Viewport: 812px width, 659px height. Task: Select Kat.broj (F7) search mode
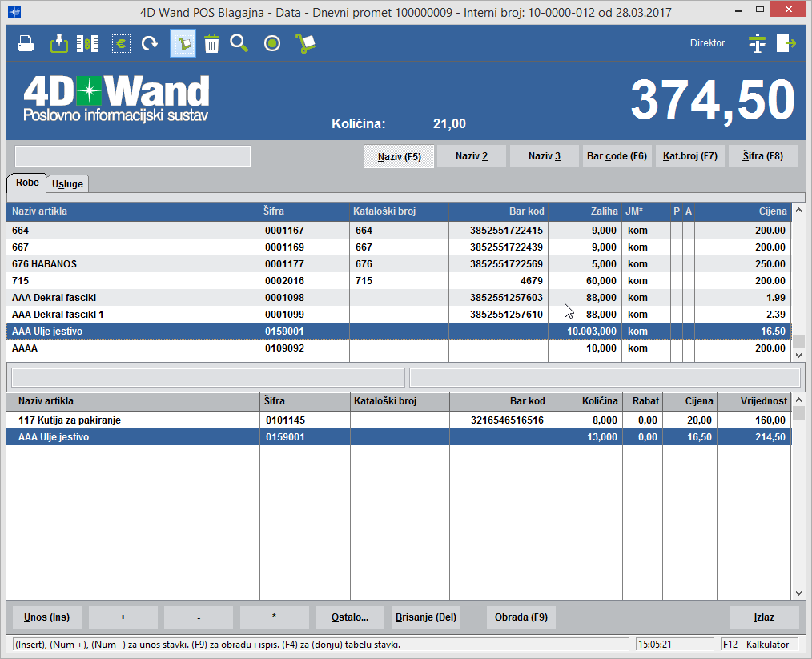pyautogui.click(x=689, y=156)
